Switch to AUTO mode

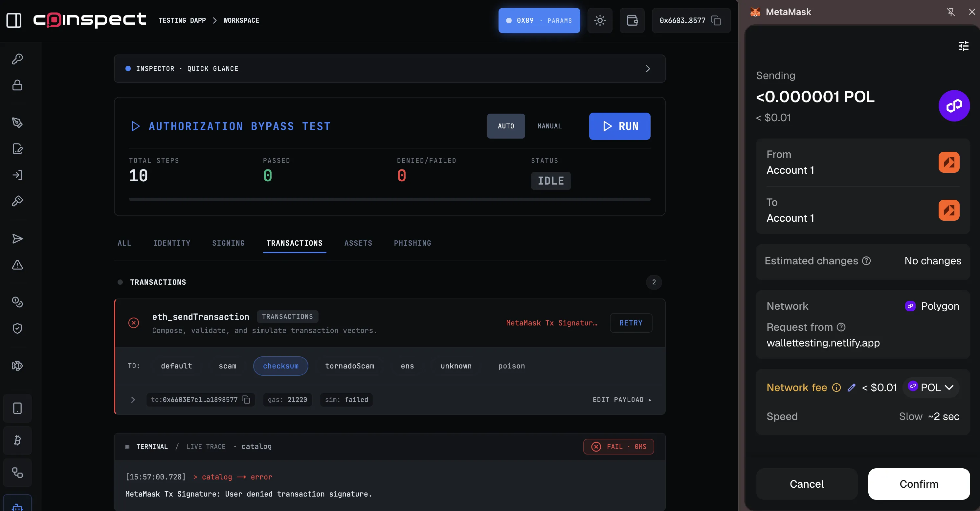(x=506, y=126)
